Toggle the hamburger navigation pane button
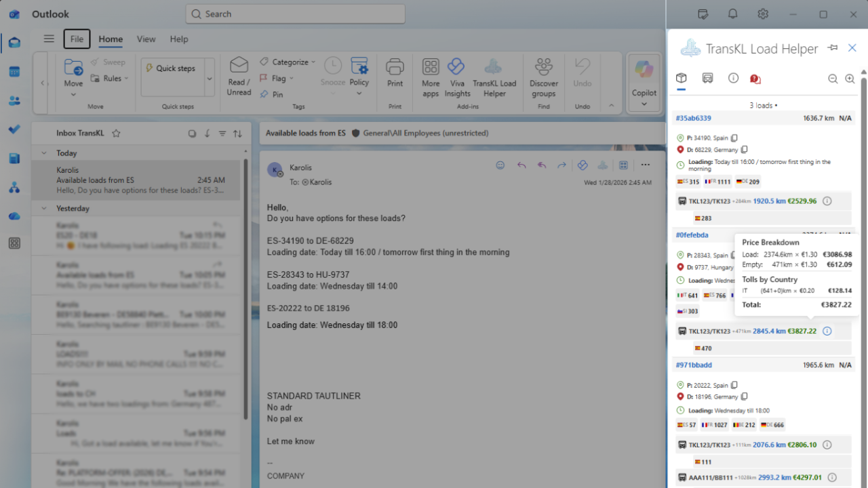The image size is (868, 488). (x=49, y=39)
